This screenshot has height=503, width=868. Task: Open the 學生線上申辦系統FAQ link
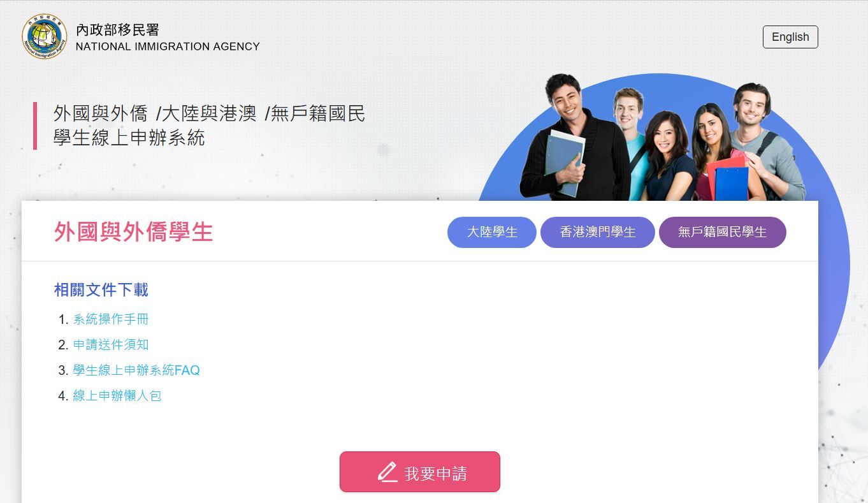pyautogui.click(x=136, y=370)
